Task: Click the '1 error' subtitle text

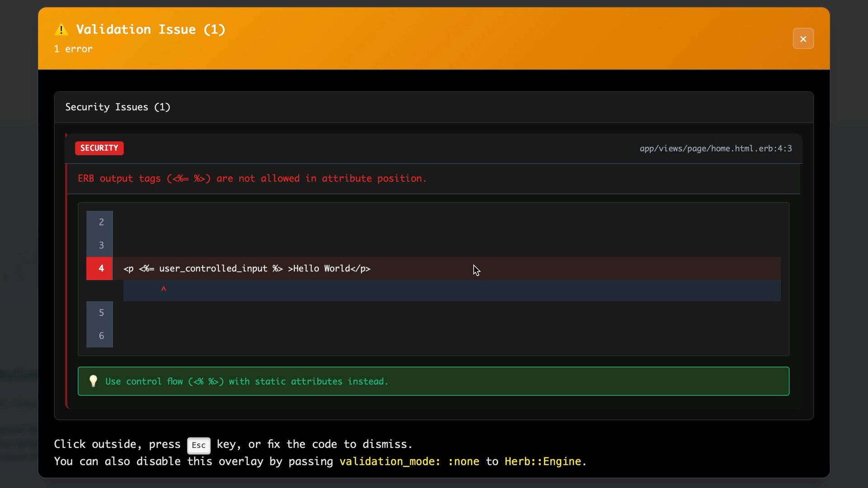Action: pos(73,49)
